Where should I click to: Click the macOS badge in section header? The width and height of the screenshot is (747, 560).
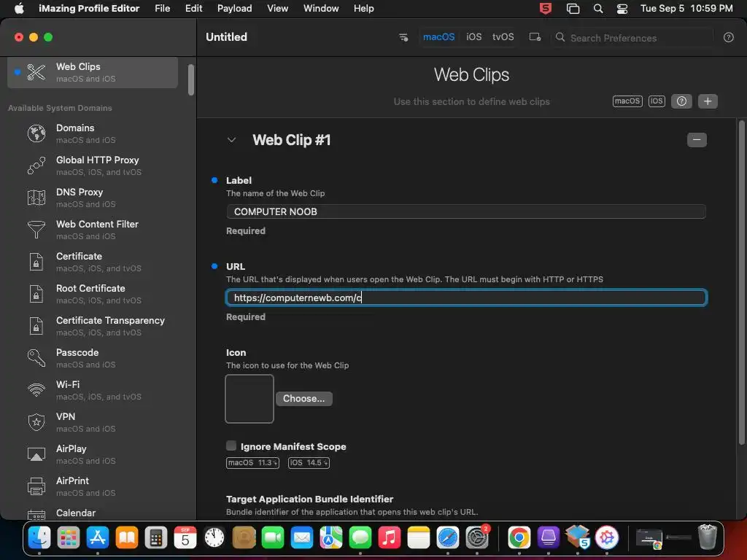tap(627, 101)
